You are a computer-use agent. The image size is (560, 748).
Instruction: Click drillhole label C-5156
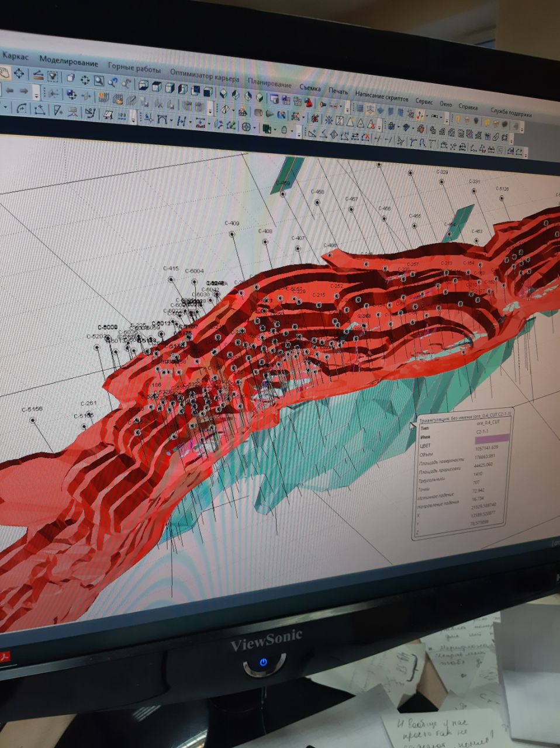click(32, 409)
